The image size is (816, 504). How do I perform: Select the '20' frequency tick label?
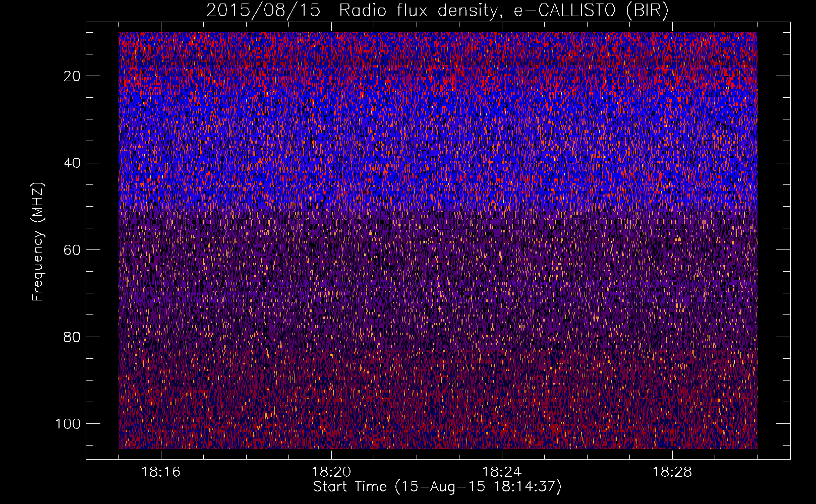coord(72,76)
